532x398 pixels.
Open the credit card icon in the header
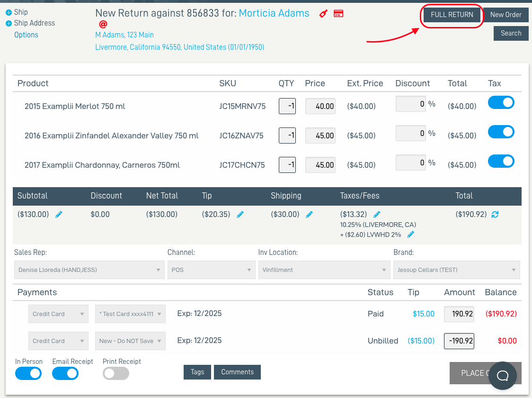[338, 14]
